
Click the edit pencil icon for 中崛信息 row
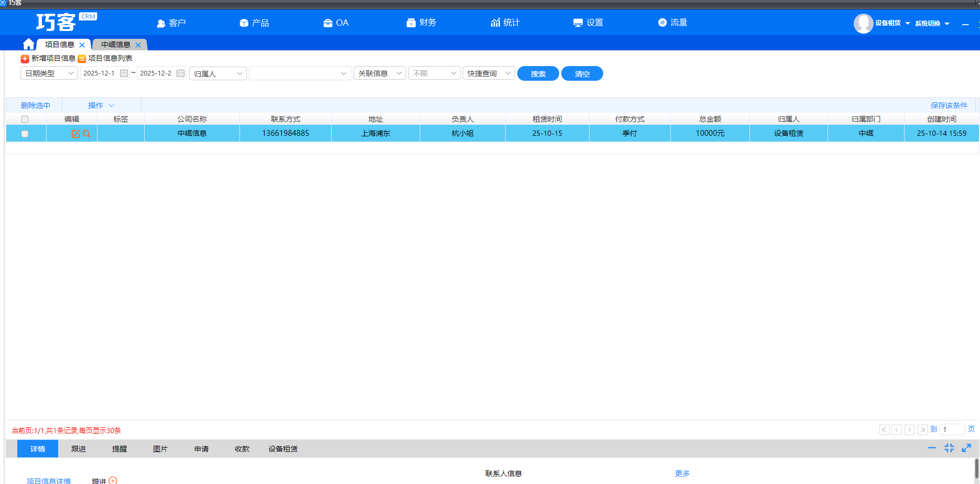75,134
